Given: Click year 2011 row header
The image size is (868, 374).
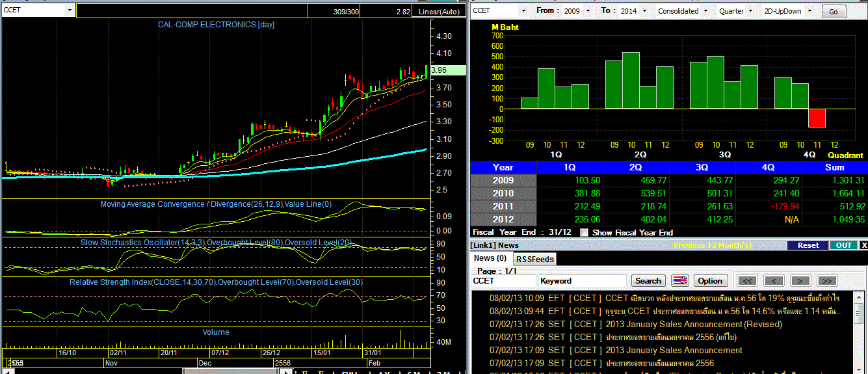Looking at the screenshot, I should pos(503,206).
